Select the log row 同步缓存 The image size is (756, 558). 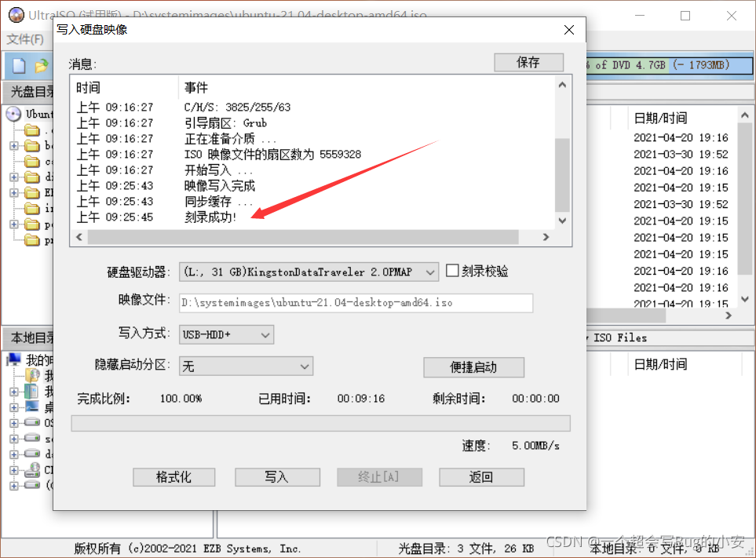(313, 202)
